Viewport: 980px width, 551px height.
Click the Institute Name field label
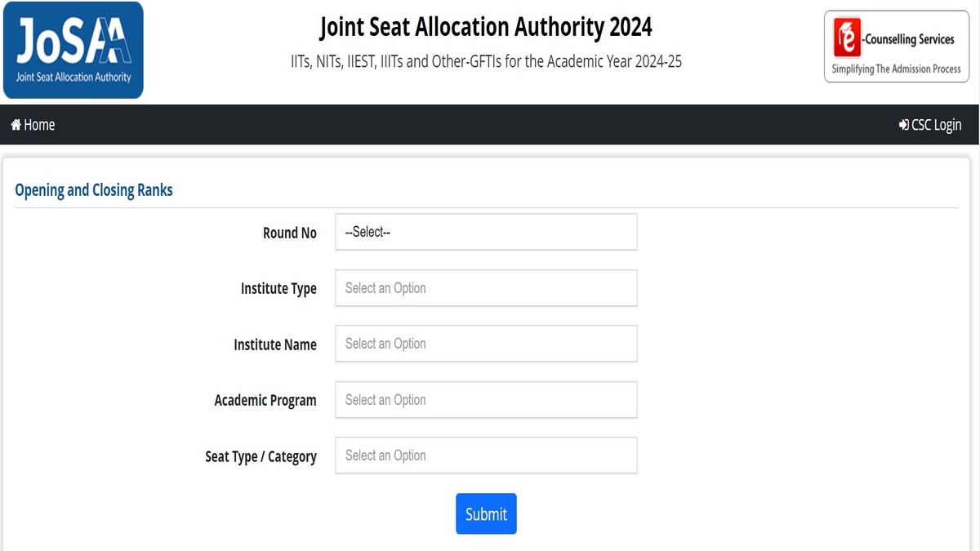pyautogui.click(x=274, y=344)
